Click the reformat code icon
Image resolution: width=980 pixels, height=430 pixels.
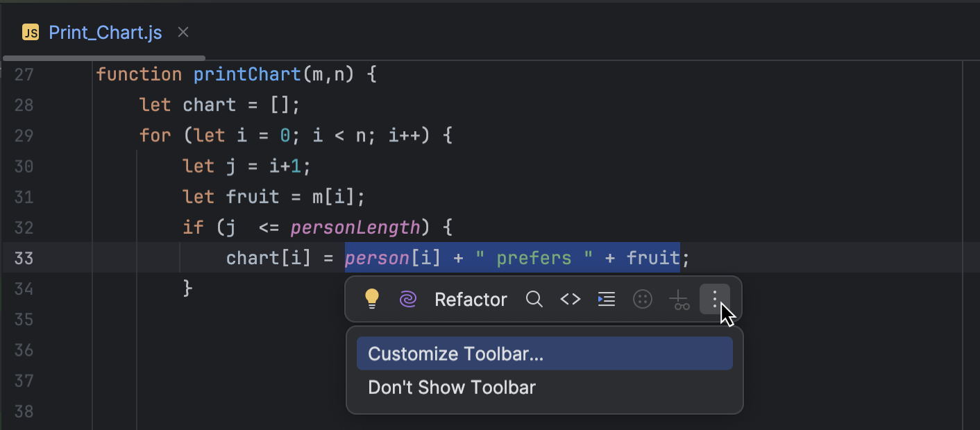tap(606, 299)
